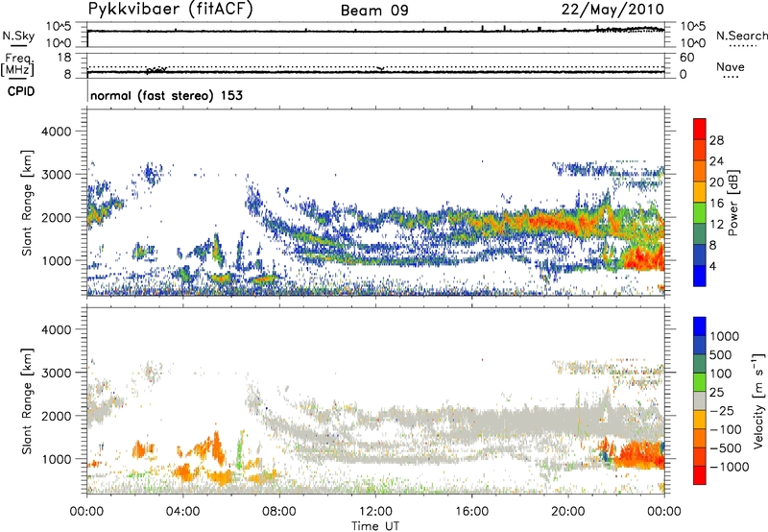Click the Time UT axis label

375,526
